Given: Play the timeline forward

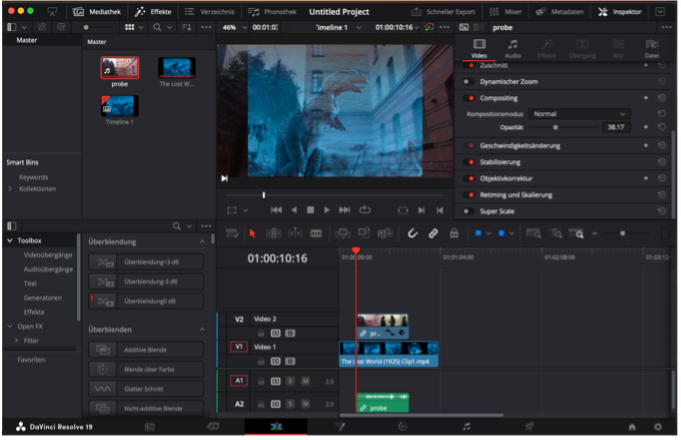Looking at the screenshot, I should coord(327,210).
